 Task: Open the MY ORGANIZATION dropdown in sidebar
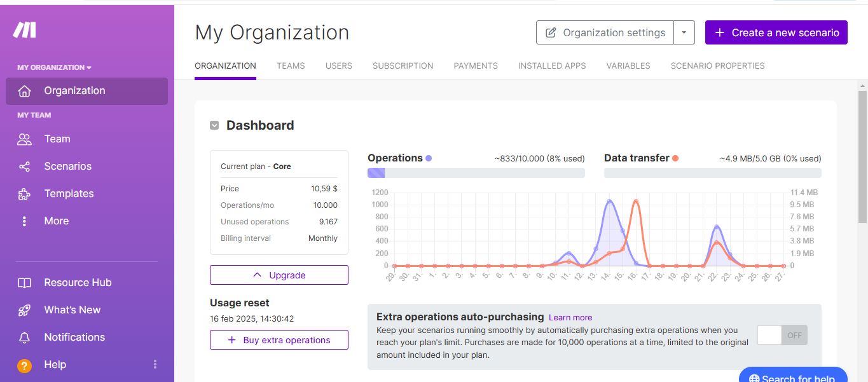54,67
